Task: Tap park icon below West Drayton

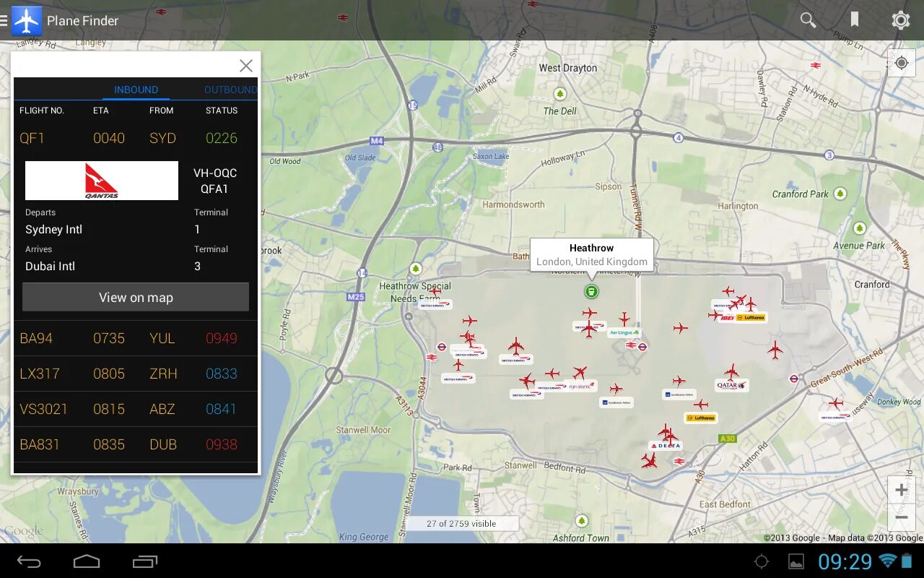Action: click(x=560, y=94)
